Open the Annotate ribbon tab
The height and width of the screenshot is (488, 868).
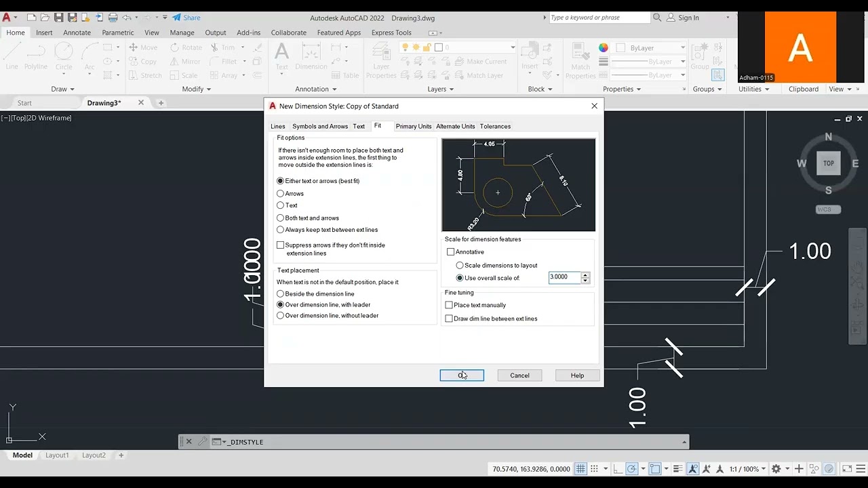77,33
